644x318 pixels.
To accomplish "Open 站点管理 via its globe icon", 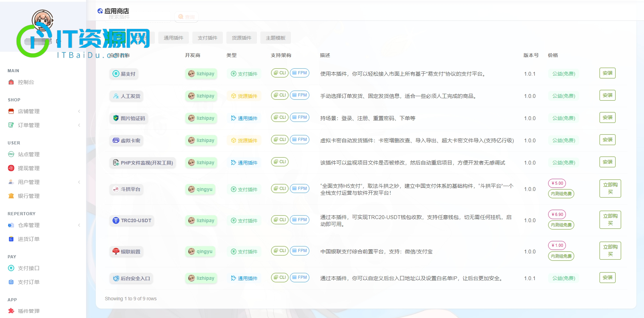I will click(11, 154).
